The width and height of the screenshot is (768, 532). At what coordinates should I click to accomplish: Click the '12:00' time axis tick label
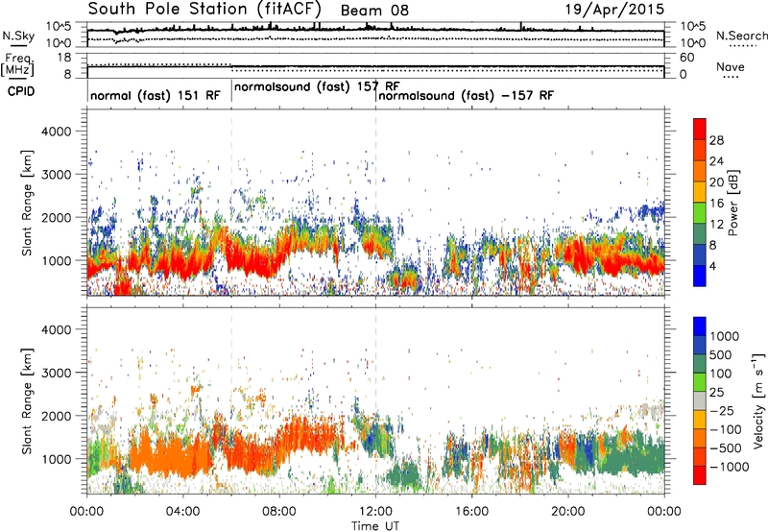pyautogui.click(x=375, y=512)
